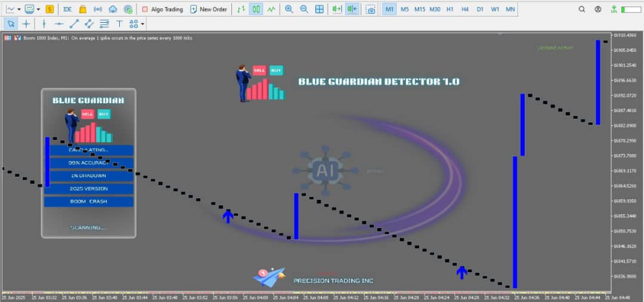
Task: Open the shapes objects icon
Action: coord(134,24)
